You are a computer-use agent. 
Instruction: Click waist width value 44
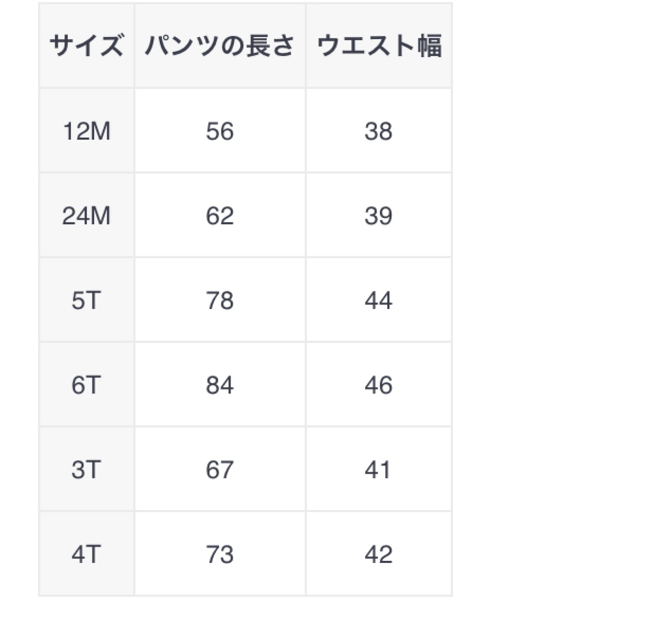[x=379, y=300]
